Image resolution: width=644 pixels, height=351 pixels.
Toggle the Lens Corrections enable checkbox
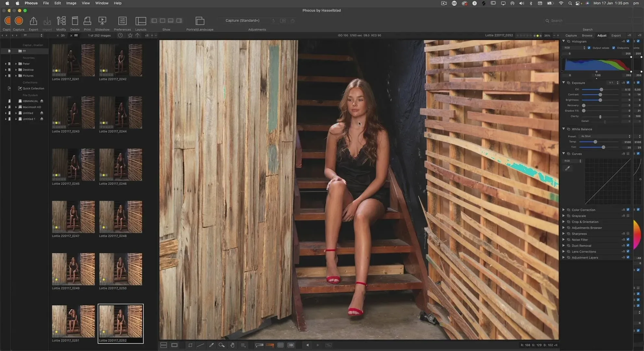tap(628, 251)
